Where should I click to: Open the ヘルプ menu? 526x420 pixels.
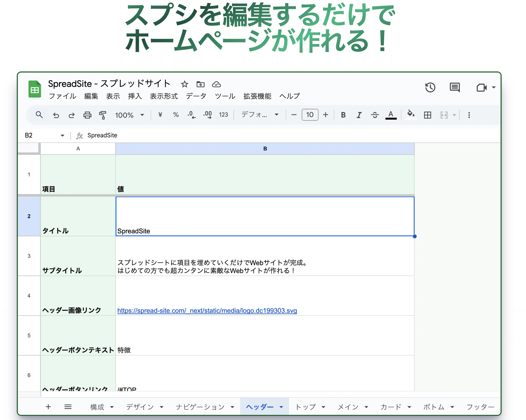290,96
